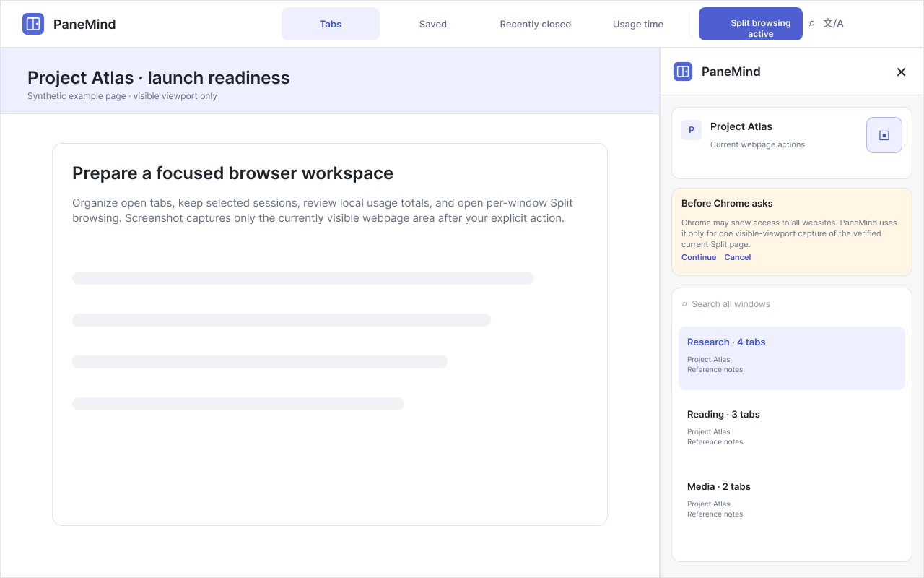Select the Reading · 3 tabs window group
924x578 pixels.
tap(792, 431)
